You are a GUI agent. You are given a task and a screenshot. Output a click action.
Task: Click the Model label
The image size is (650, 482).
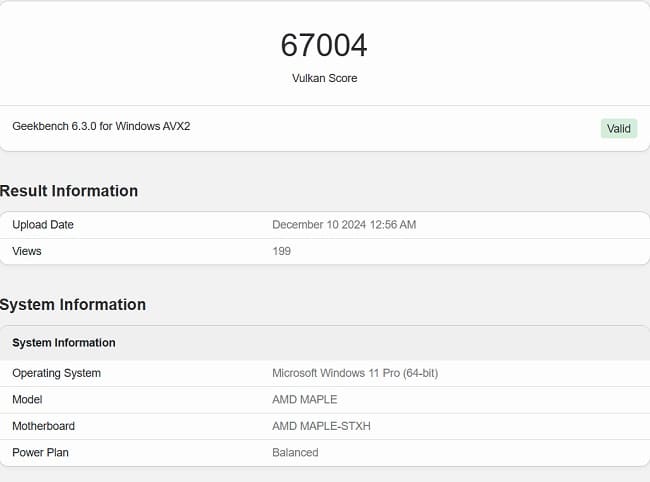point(27,400)
